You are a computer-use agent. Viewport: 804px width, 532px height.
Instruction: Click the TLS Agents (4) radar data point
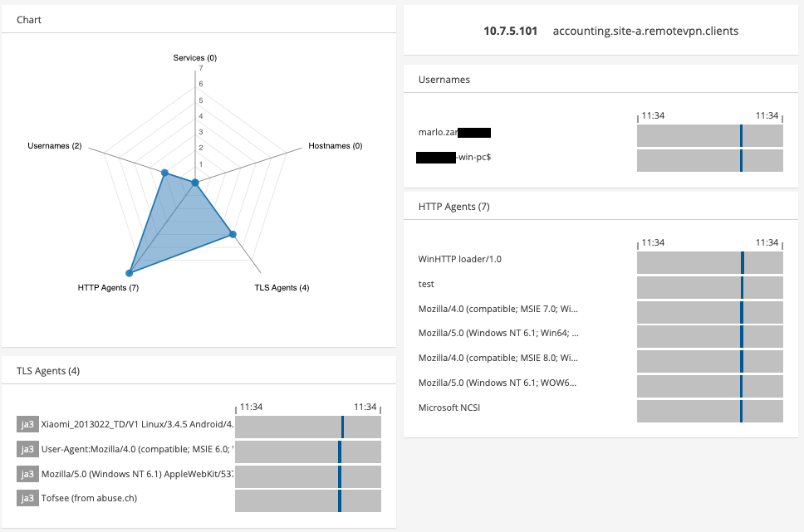point(233,234)
